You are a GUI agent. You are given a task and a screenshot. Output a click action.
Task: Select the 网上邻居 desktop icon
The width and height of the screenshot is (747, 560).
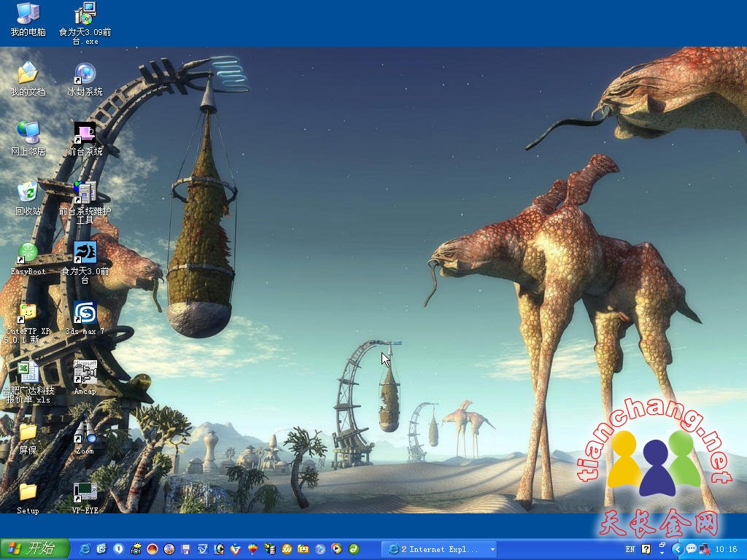[28, 139]
